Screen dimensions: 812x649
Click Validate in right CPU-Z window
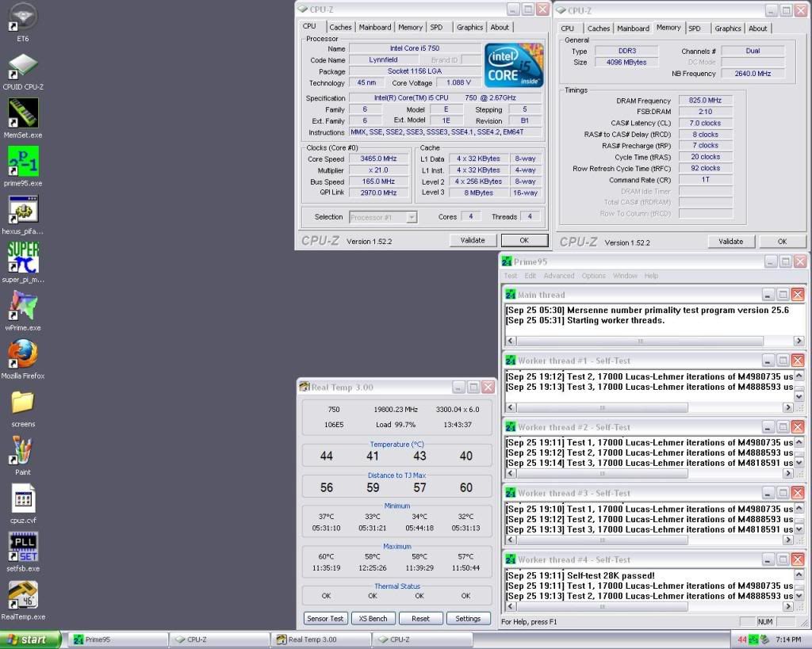click(730, 241)
